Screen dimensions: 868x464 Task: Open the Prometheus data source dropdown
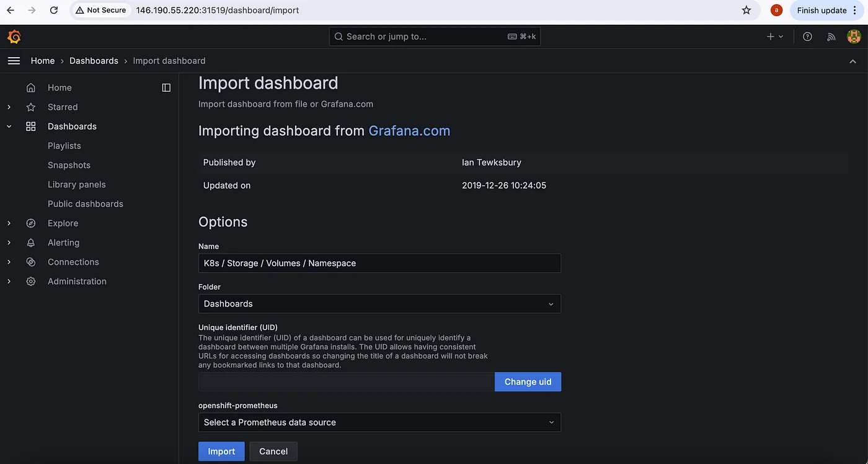point(379,422)
